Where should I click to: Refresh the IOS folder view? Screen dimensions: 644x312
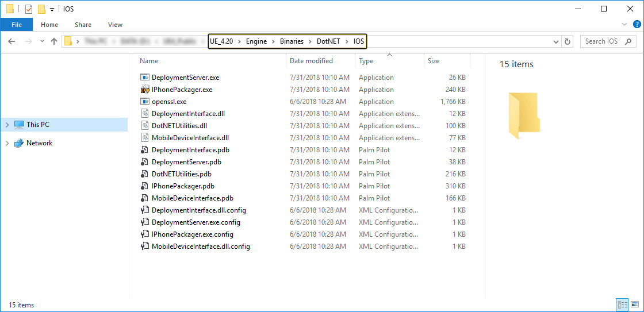pyautogui.click(x=568, y=41)
